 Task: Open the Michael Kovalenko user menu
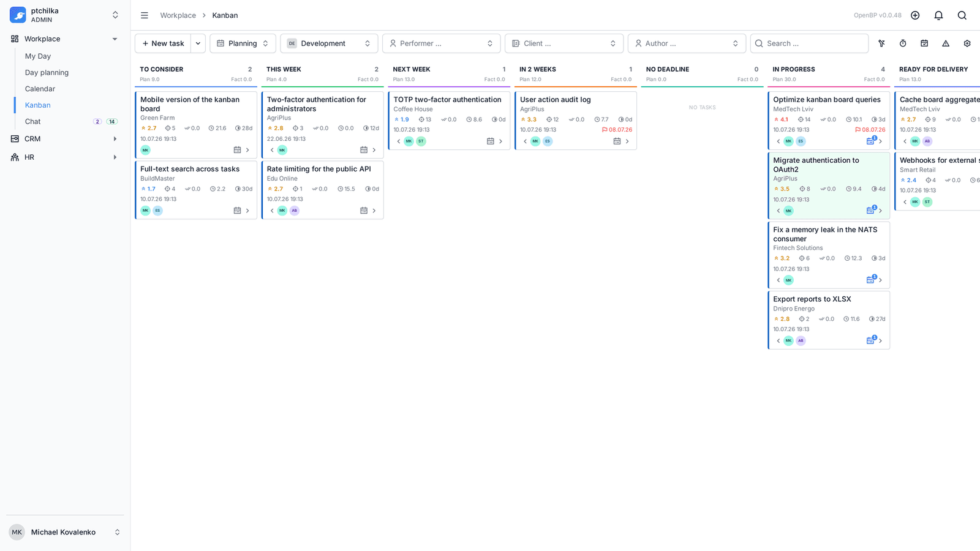click(x=65, y=532)
